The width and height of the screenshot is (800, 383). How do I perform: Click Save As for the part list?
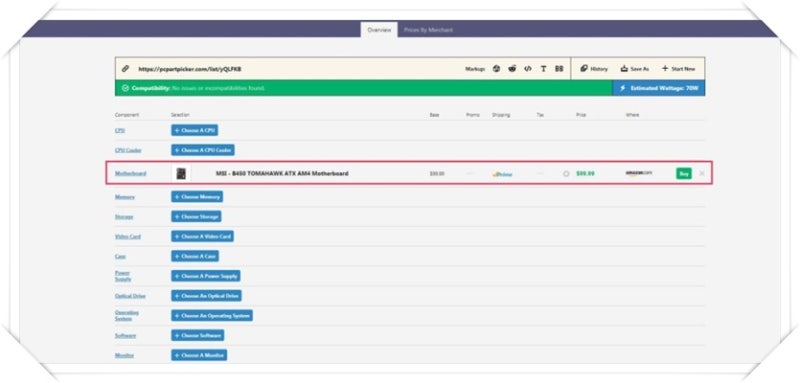[635, 69]
